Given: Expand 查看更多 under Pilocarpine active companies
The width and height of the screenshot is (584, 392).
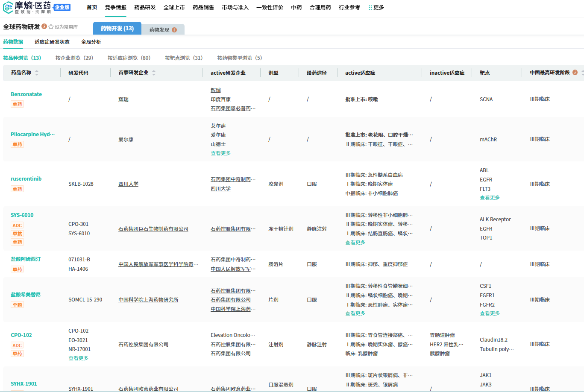Looking at the screenshot, I should [x=220, y=153].
